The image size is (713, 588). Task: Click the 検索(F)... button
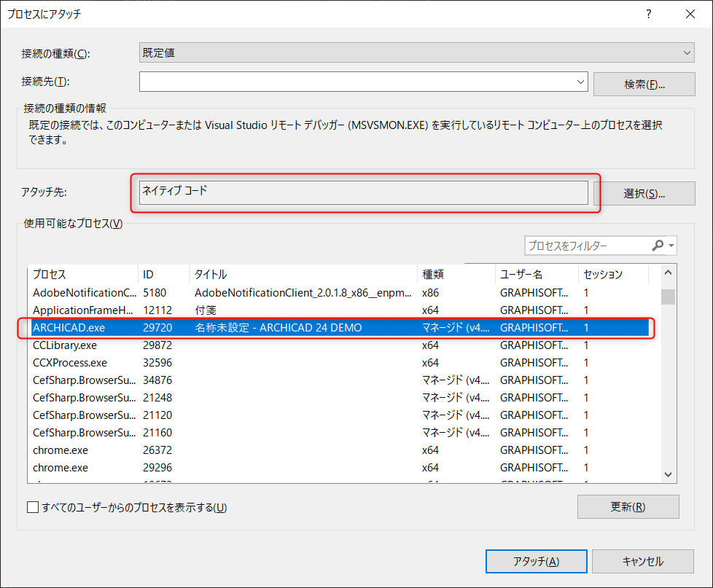[x=644, y=84]
